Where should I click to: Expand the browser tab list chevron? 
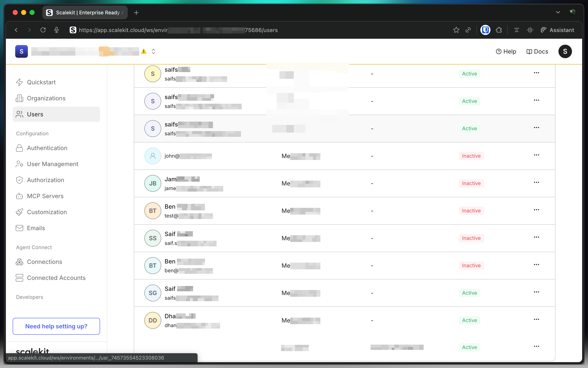558,12
